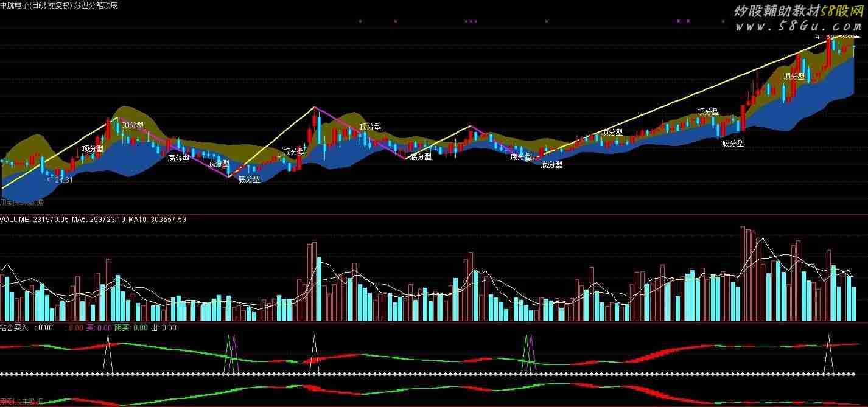Click the 出: 0.00 value
Screen dimensions: 868x407
(163, 328)
